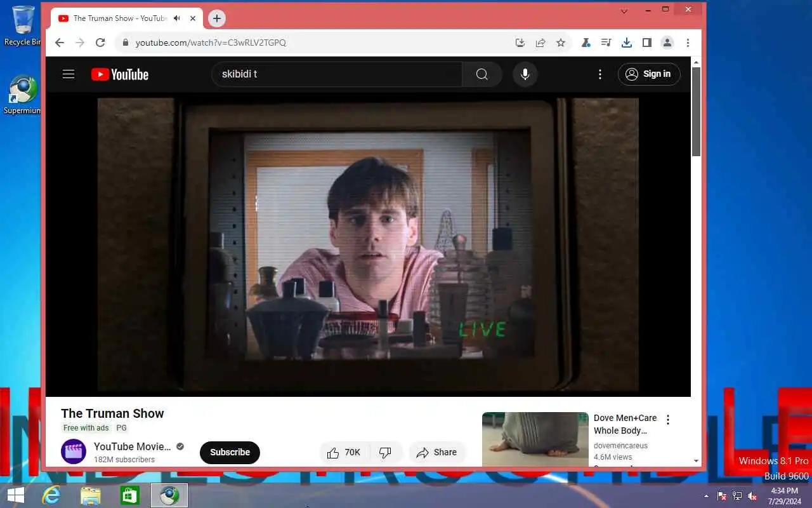Mute the Truman Show tab audio

[177, 18]
